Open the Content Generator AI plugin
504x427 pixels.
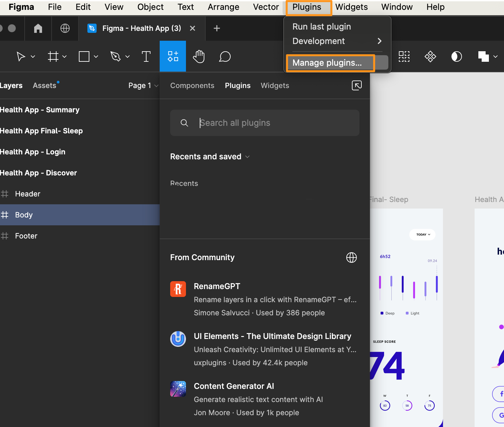[265, 399]
